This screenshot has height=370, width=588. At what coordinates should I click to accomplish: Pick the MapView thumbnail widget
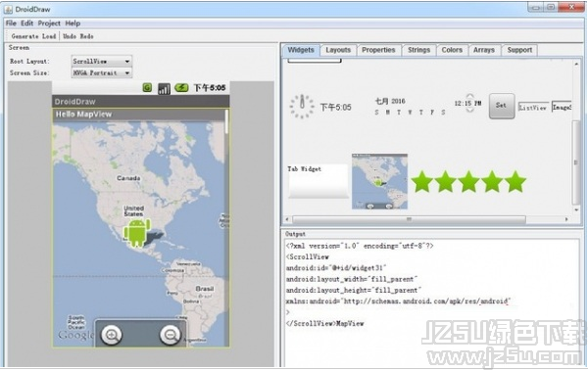pyautogui.click(x=379, y=181)
